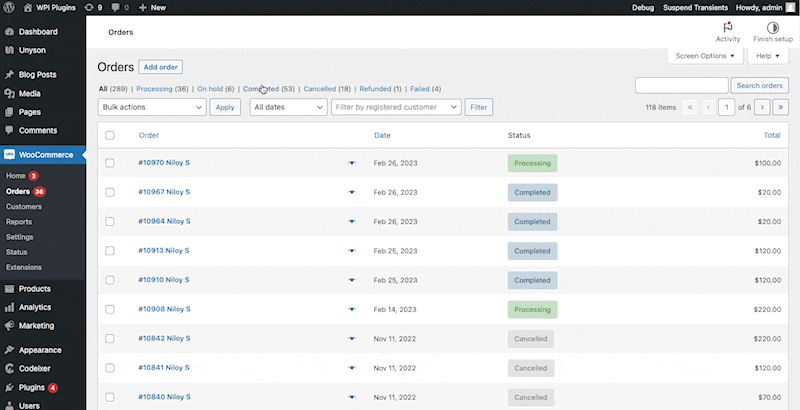This screenshot has height=410, width=800.
Task: Check the box for order #10910
Action: click(110, 280)
